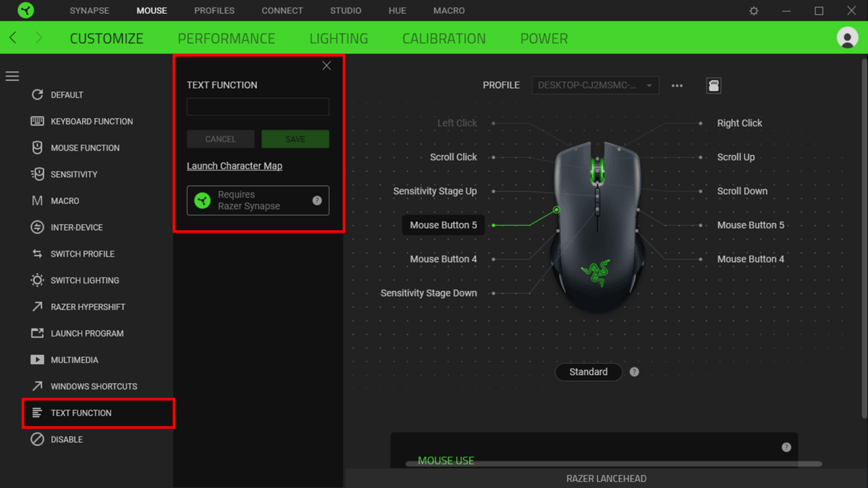The height and width of the screenshot is (488, 868).
Task: Select the Inter-Device icon
Action: pyautogui.click(x=37, y=227)
